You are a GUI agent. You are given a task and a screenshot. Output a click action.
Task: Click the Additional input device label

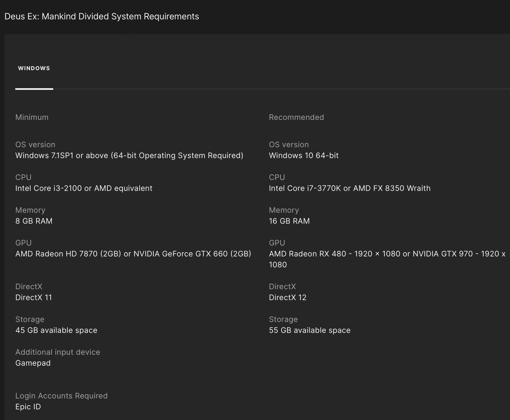pyautogui.click(x=58, y=352)
